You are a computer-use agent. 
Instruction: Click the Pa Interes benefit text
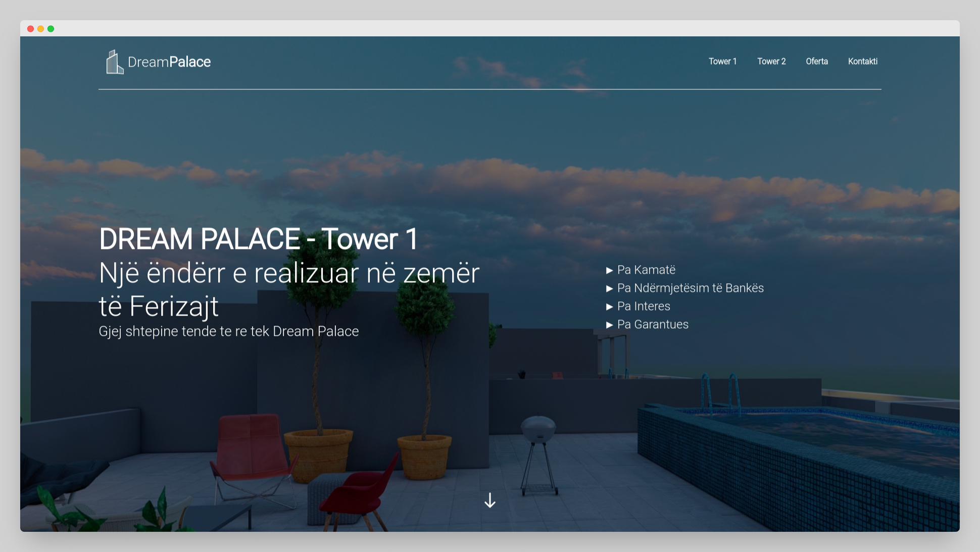(643, 306)
